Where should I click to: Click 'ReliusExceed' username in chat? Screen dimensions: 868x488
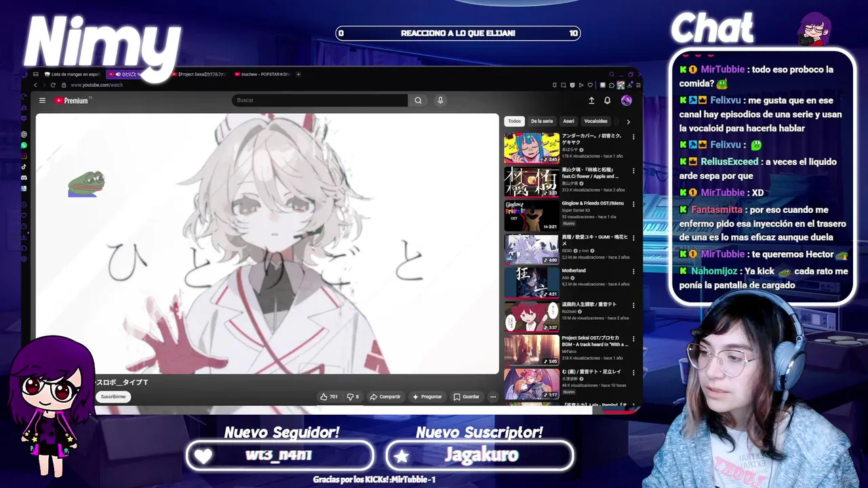point(729,162)
